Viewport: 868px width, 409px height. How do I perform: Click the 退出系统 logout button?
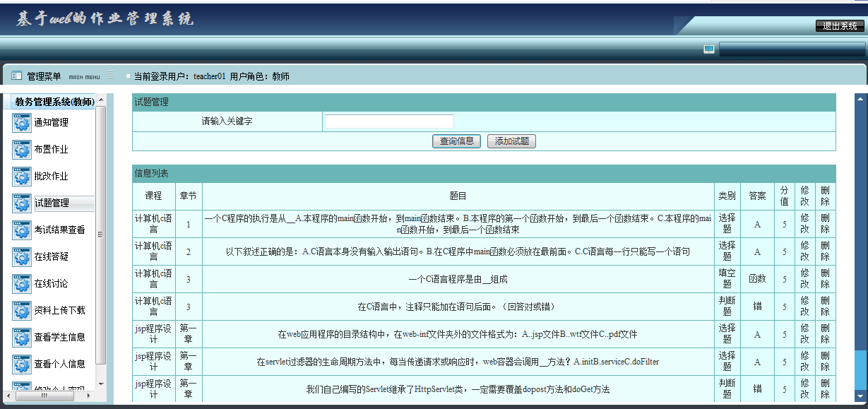pos(840,26)
